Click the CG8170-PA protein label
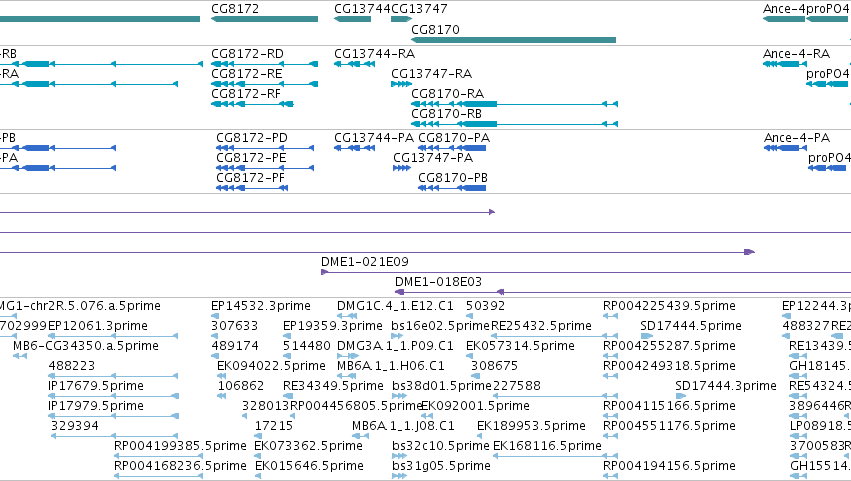 (x=454, y=138)
